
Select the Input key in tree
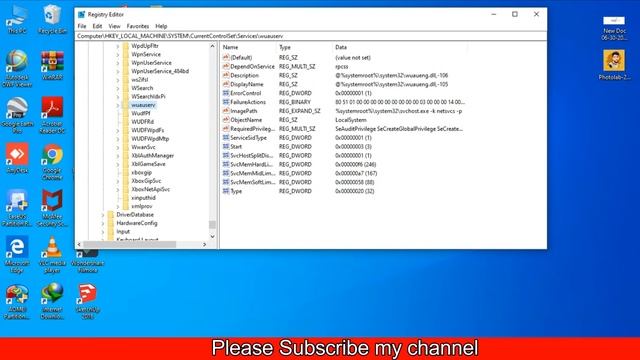click(123, 231)
